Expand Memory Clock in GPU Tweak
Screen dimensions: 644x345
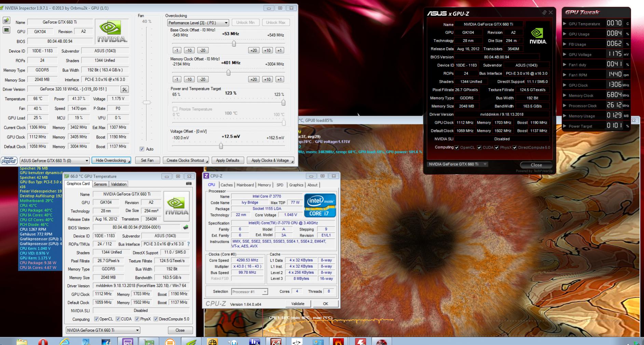564,96
